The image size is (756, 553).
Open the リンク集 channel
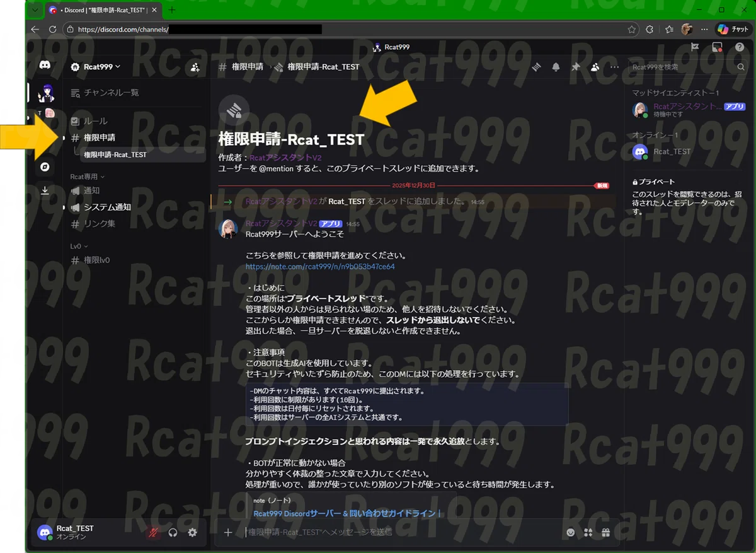coord(135,224)
